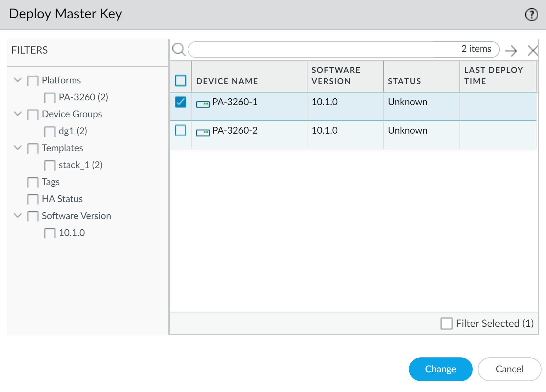Uncheck the PA-3260-1 row checkbox
Image resolution: width=546 pixels, height=392 pixels.
tap(181, 102)
